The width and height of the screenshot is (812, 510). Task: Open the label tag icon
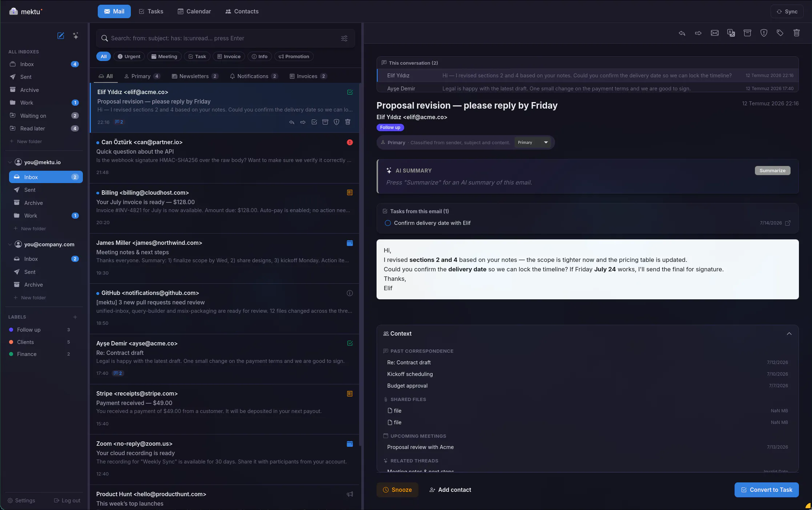click(x=780, y=33)
